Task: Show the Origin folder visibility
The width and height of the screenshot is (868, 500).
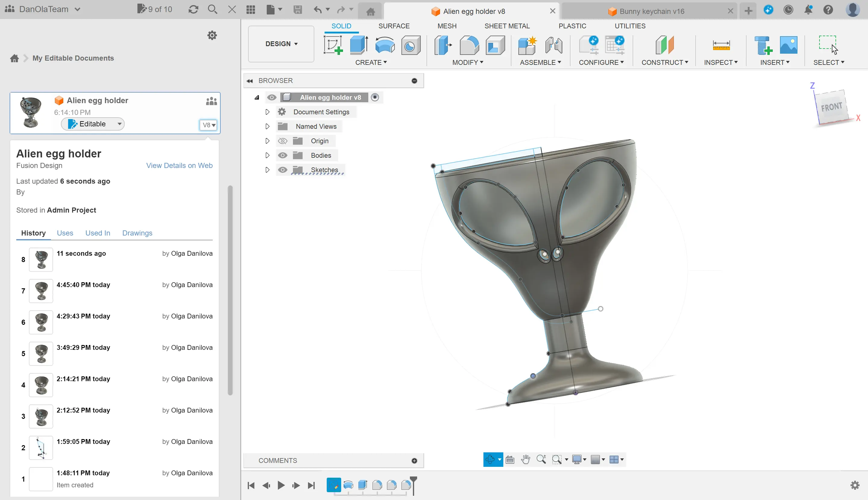Action: pyautogui.click(x=282, y=141)
